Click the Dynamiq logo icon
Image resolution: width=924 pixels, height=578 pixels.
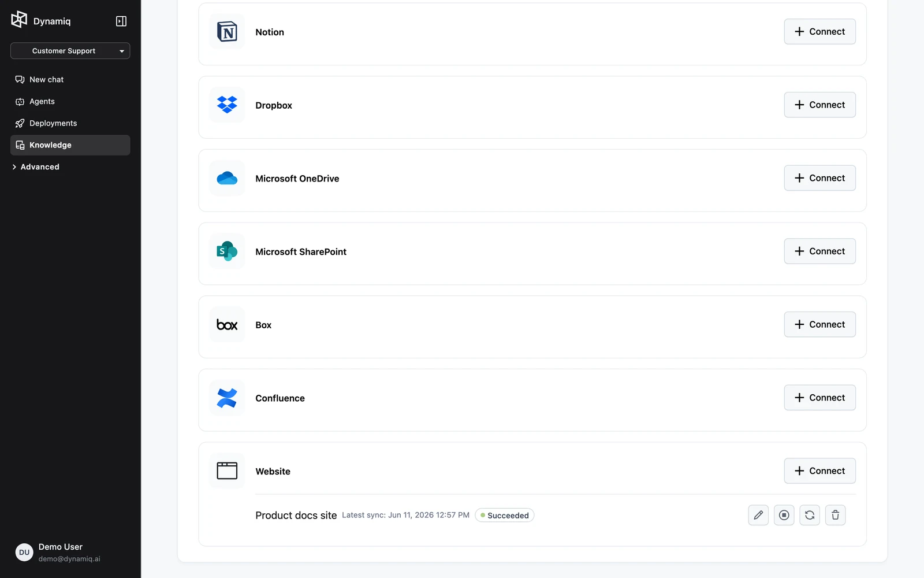click(x=19, y=20)
